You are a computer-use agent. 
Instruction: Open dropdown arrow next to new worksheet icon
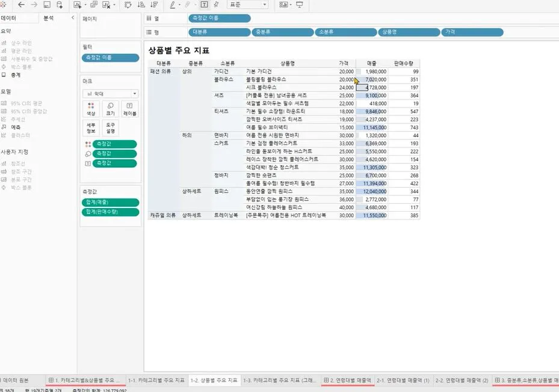85,5
